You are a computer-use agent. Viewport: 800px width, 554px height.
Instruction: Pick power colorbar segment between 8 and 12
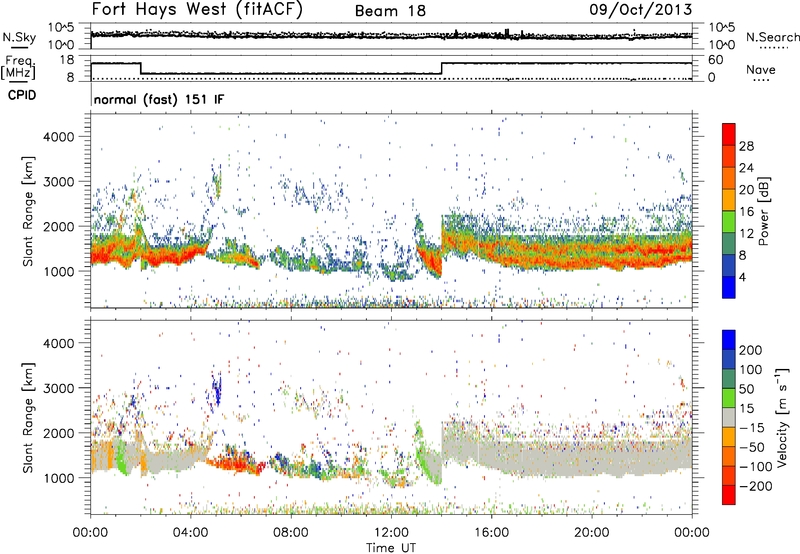tap(729, 243)
